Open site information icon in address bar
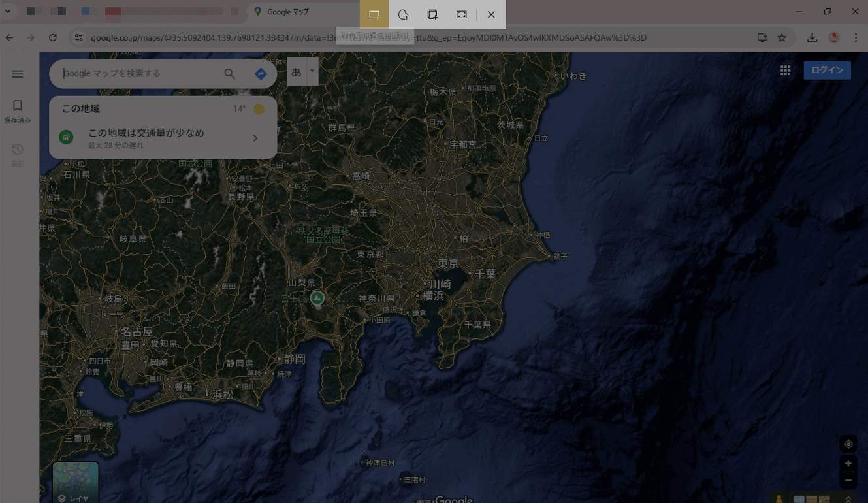 pyautogui.click(x=78, y=38)
